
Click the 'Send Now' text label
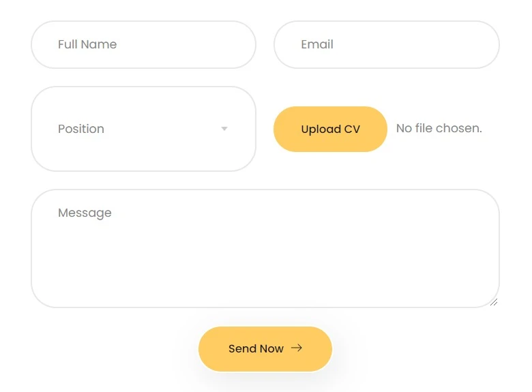coord(256,348)
